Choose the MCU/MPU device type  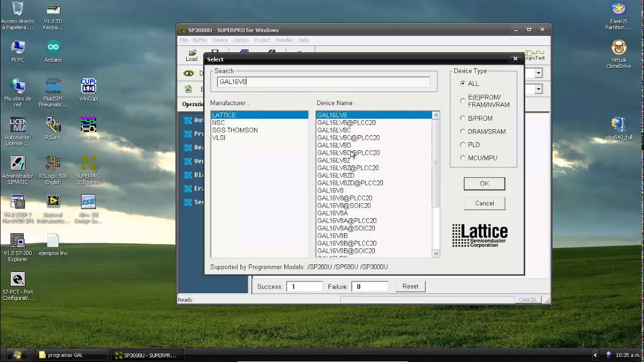coord(462,158)
